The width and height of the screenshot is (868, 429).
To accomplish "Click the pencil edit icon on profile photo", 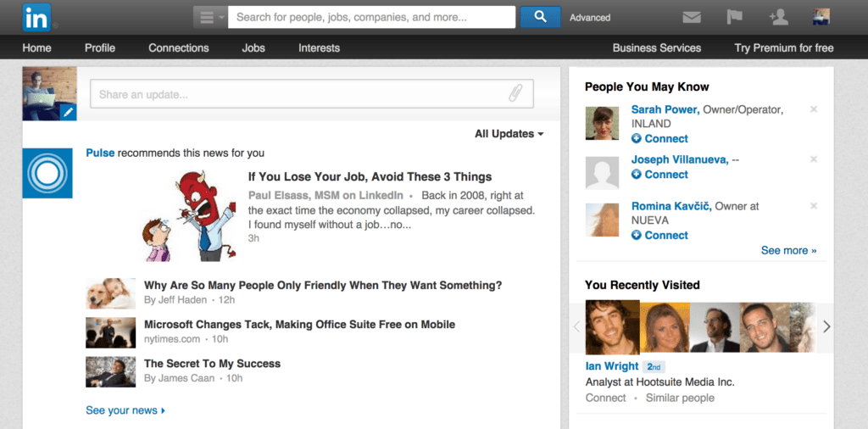I will [68, 112].
